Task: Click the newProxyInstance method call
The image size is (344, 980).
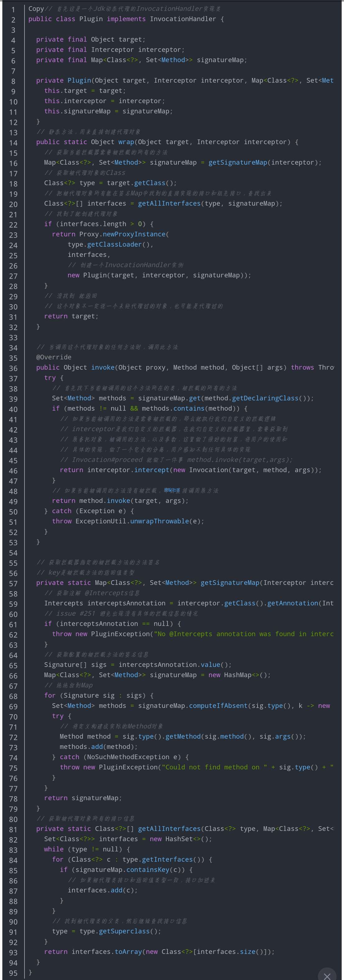Action: [134, 234]
